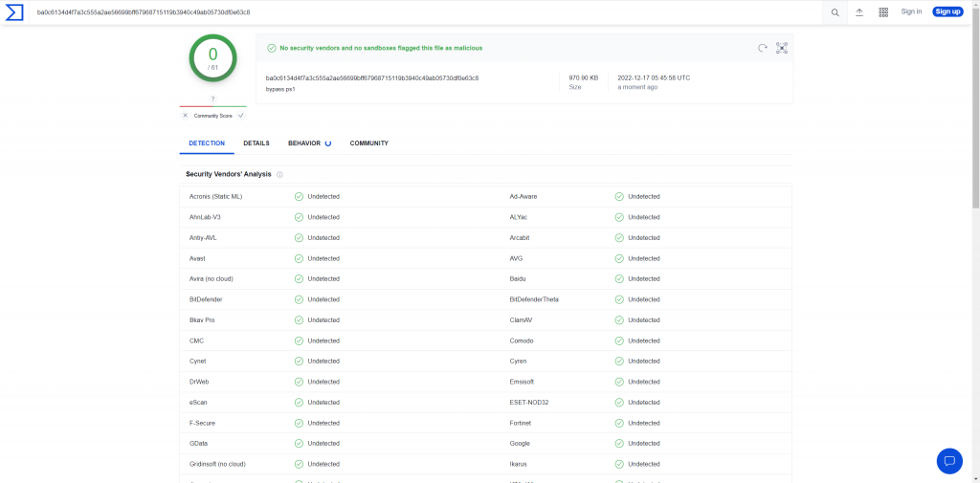Click the ClamAV undetected check icon
Screen dimensions: 980x483
pyautogui.click(x=619, y=319)
